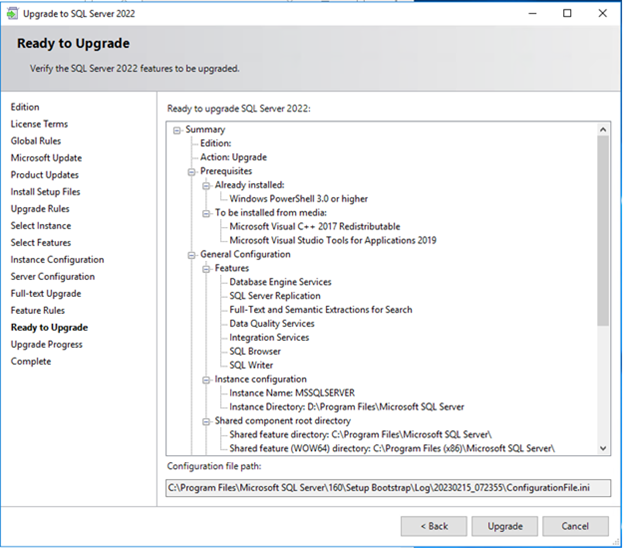This screenshot has height=549, width=624.
Task: Select Complete step in sidebar
Action: pos(31,361)
